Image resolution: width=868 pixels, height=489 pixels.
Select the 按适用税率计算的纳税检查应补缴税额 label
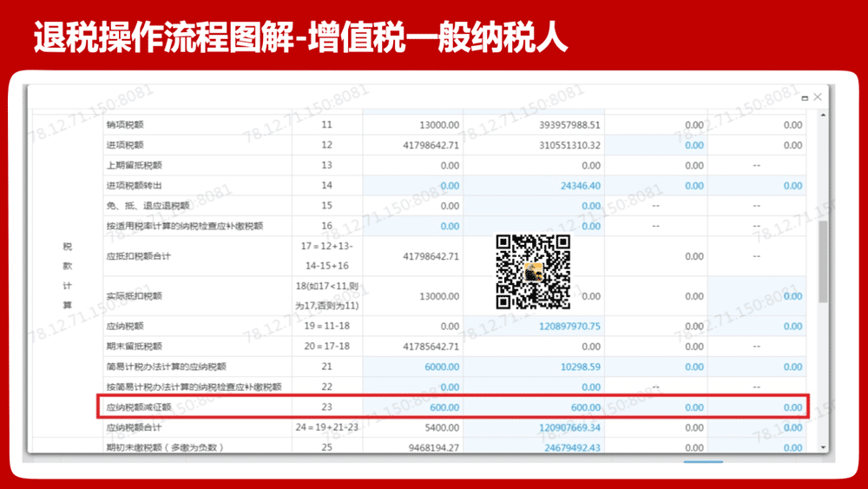(185, 226)
